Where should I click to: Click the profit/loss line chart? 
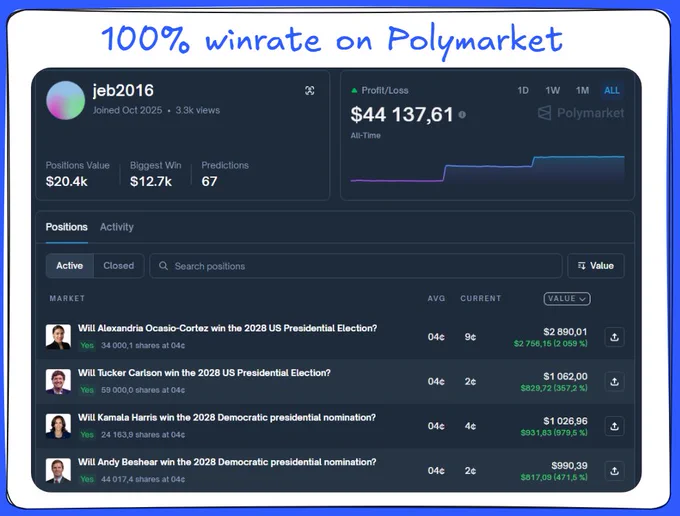(487, 169)
